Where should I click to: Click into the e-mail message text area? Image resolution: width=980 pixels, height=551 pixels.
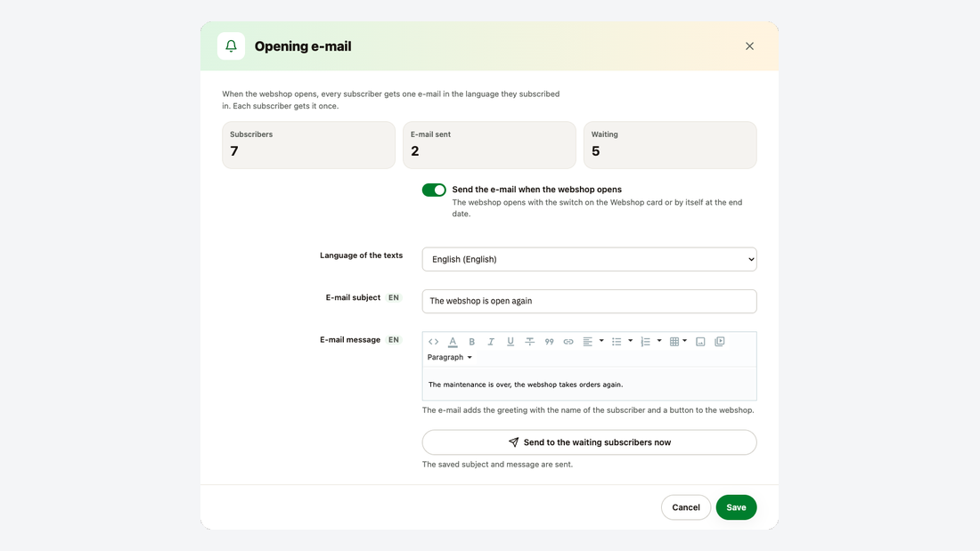[590, 385]
